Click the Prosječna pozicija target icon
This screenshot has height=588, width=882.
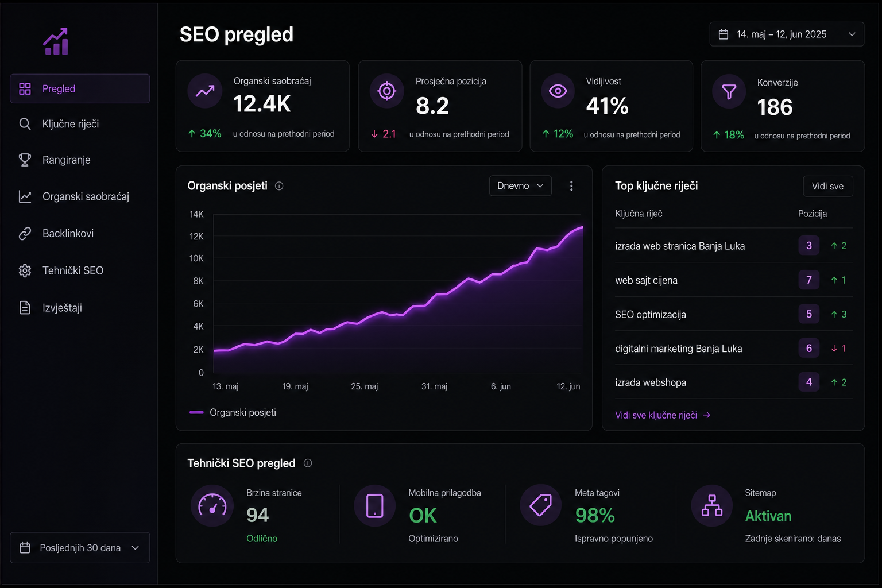(x=387, y=91)
